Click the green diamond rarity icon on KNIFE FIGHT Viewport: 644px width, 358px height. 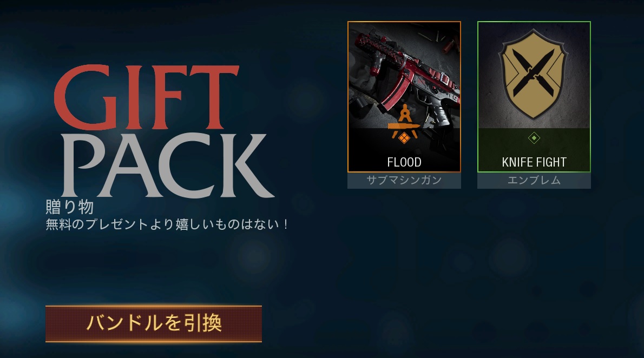(534, 138)
